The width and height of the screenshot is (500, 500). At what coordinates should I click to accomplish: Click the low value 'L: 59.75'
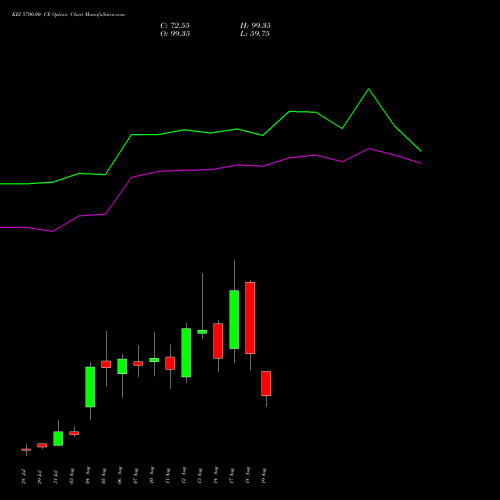[255, 34]
